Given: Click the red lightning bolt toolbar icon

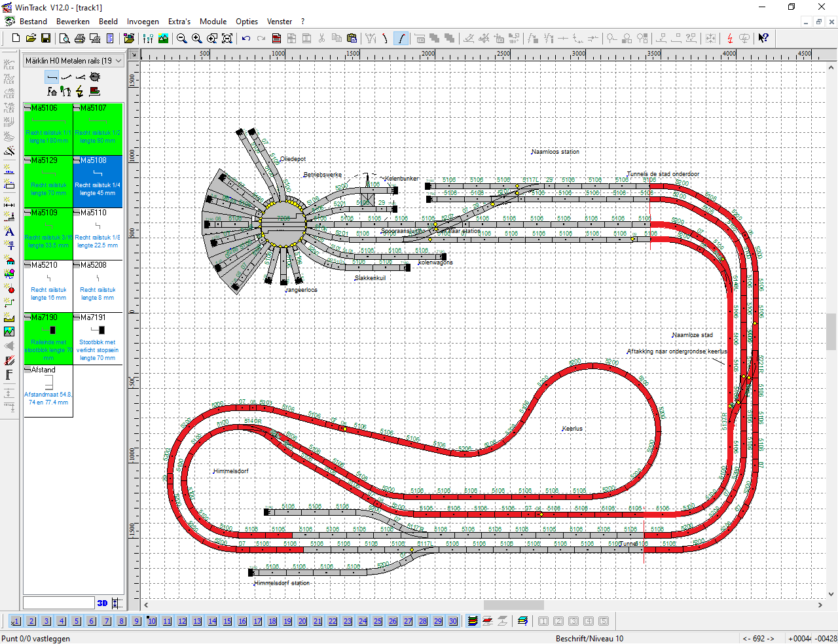Looking at the screenshot, I should click(730, 39).
